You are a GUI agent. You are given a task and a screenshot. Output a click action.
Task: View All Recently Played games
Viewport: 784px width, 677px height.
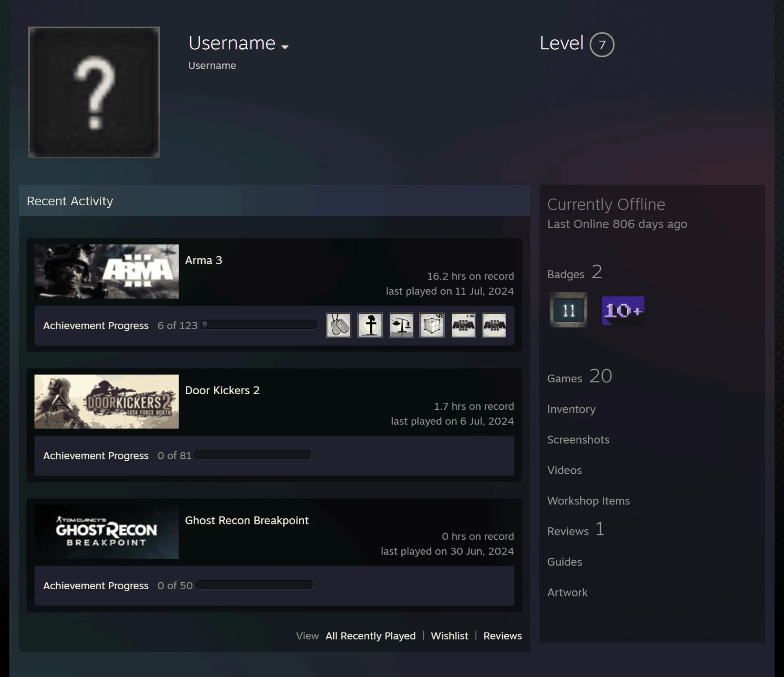point(371,636)
